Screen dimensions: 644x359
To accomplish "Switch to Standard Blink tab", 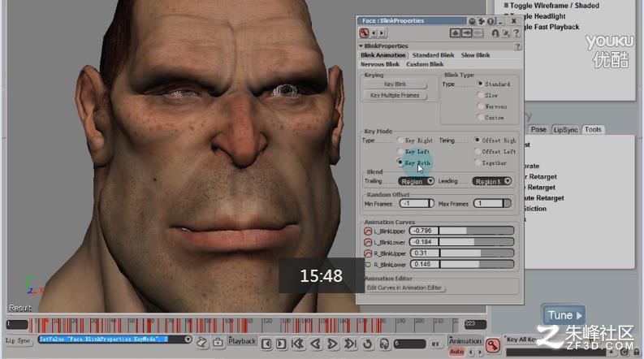I will (434, 55).
